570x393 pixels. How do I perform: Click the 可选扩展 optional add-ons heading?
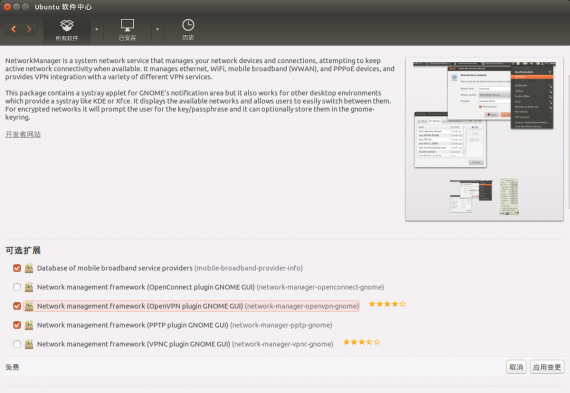23,250
